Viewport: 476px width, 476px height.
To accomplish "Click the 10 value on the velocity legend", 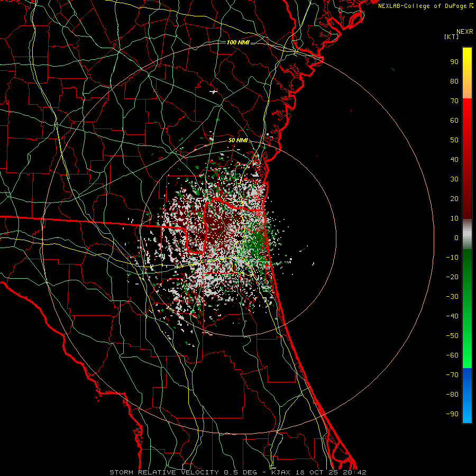I will pyautogui.click(x=454, y=218).
